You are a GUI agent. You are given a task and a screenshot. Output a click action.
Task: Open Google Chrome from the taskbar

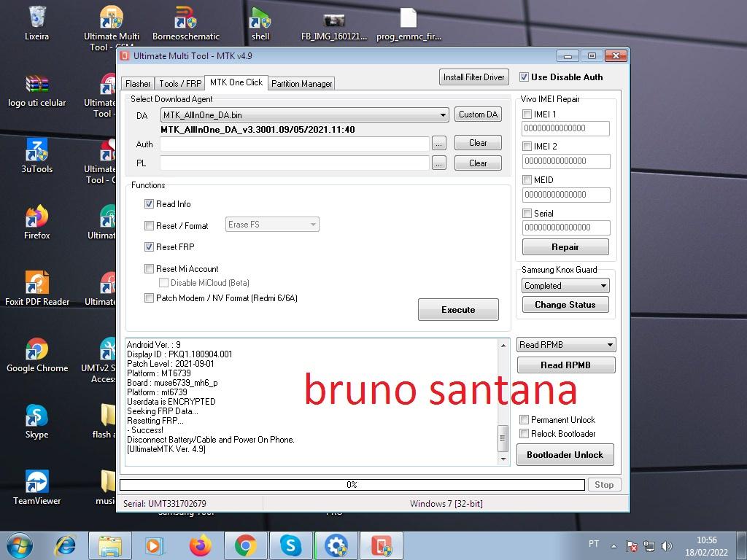tap(245, 545)
